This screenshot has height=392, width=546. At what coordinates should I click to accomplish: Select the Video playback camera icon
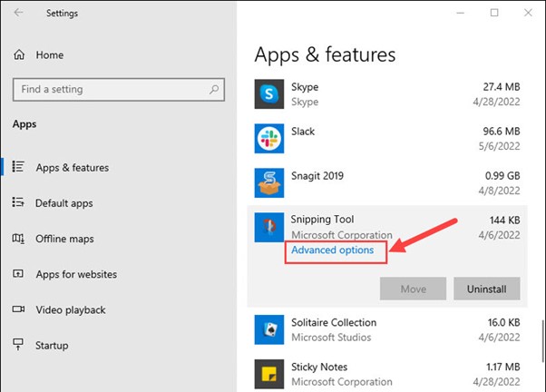[18, 309]
